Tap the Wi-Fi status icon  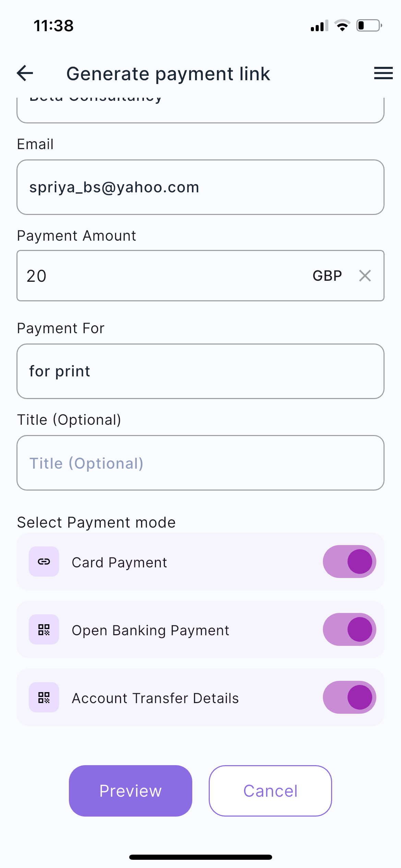pos(342,26)
